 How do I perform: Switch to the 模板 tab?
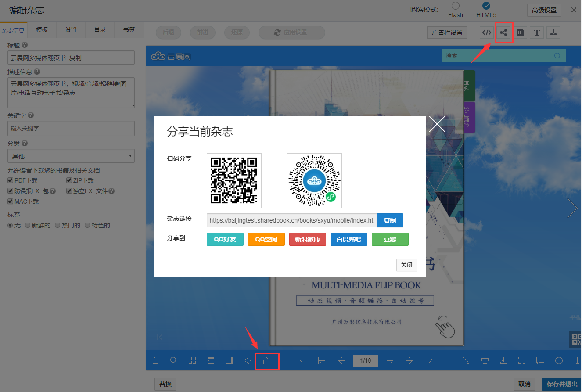coord(42,29)
